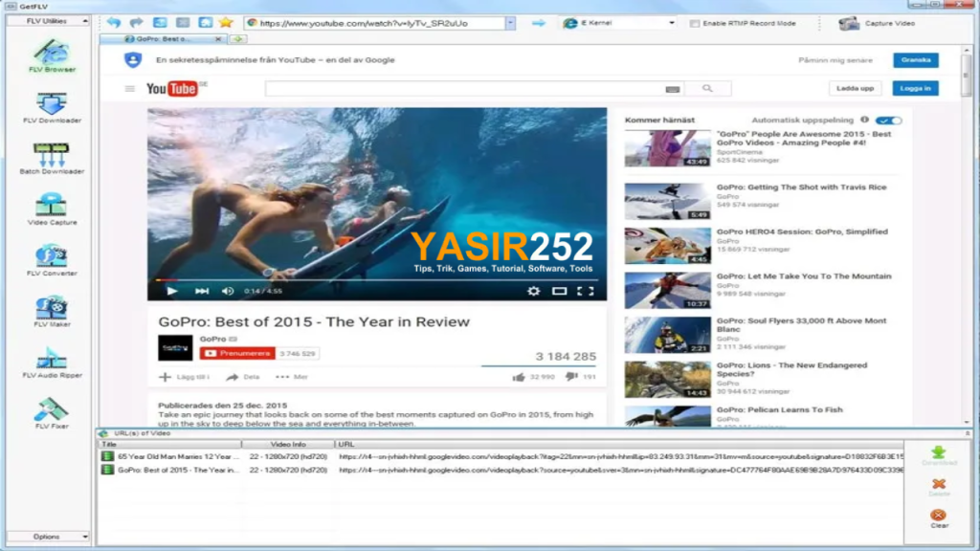Open the Batch Downloader tool
The image size is (980, 551).
[52, 159]
